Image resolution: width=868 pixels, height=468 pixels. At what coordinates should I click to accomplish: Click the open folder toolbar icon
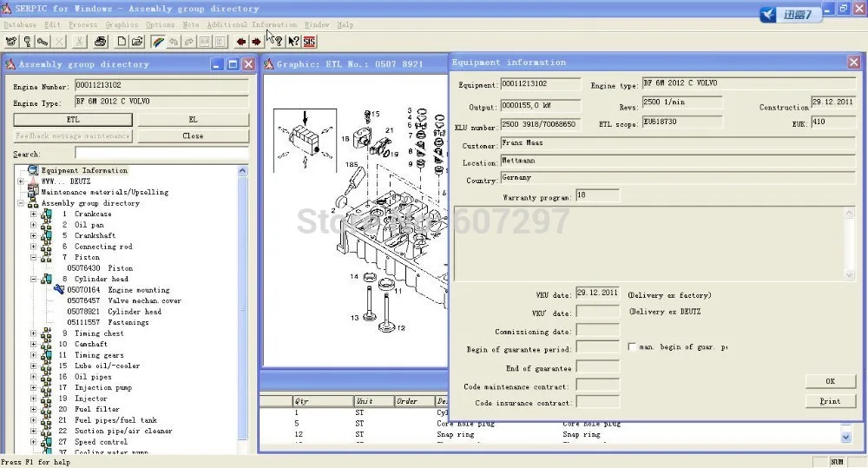137,42
